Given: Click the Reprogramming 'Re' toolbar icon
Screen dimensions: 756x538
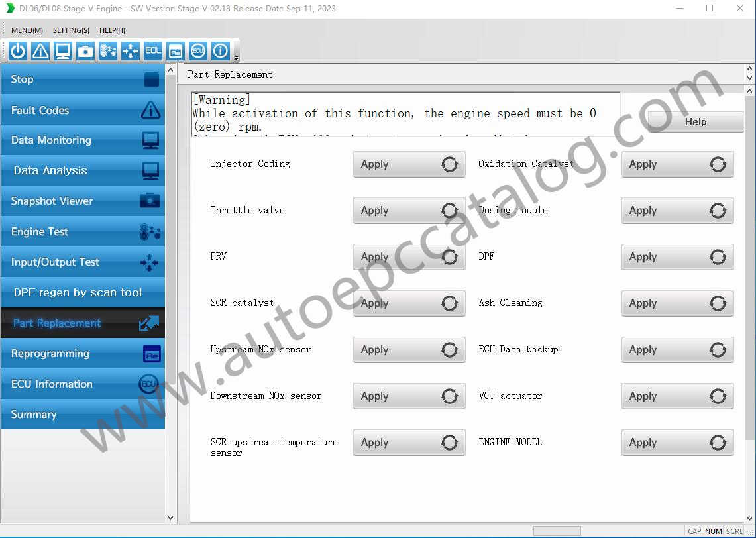Looking at the screenshot, I should (175, 50).
